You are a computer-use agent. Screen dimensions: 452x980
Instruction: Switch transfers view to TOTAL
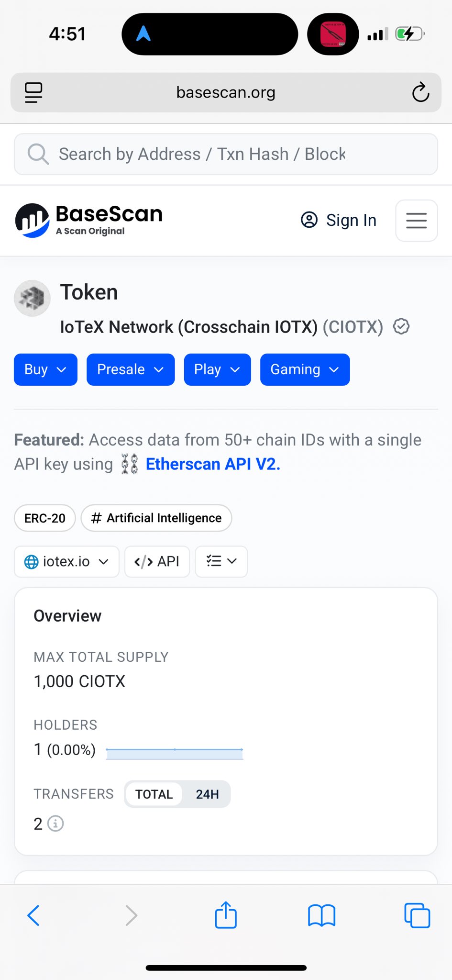154,794
